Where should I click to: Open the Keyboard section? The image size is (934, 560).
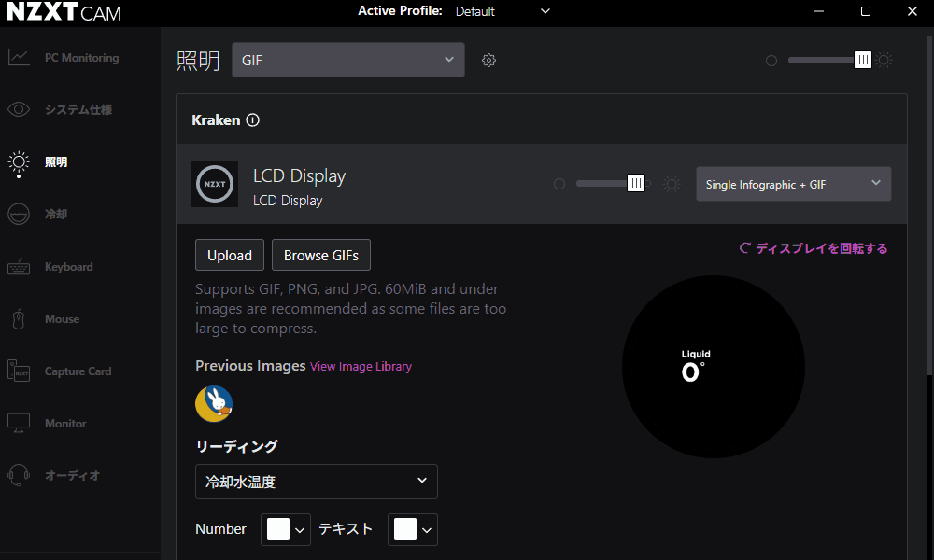pos(68,267)
